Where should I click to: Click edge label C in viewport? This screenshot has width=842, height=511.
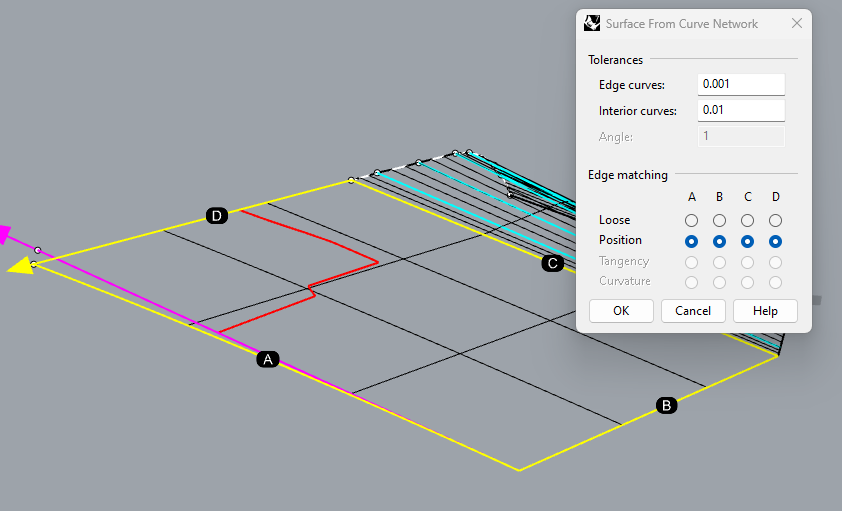tap(553, 263)
